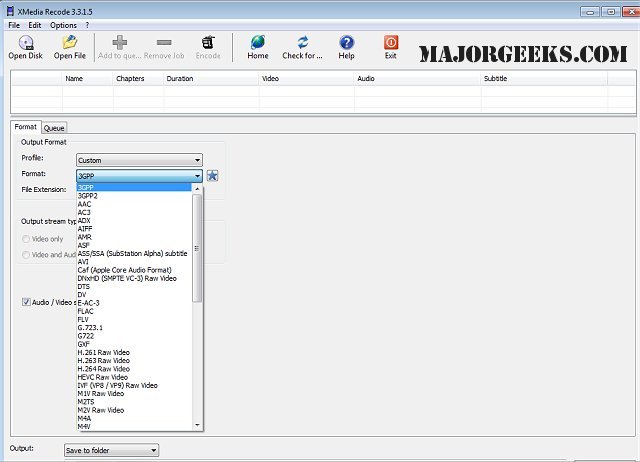The image size is (640, 462).
Task: Select AAC in the format list
Action: (x=134, y=204)
